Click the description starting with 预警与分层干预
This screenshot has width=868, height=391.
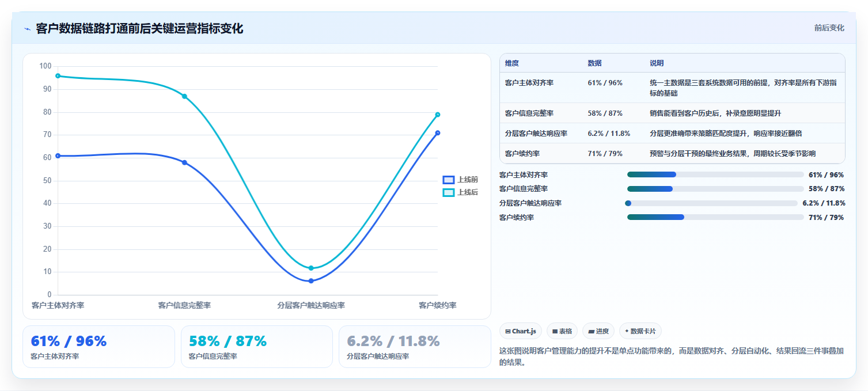[x=733, y=153]
